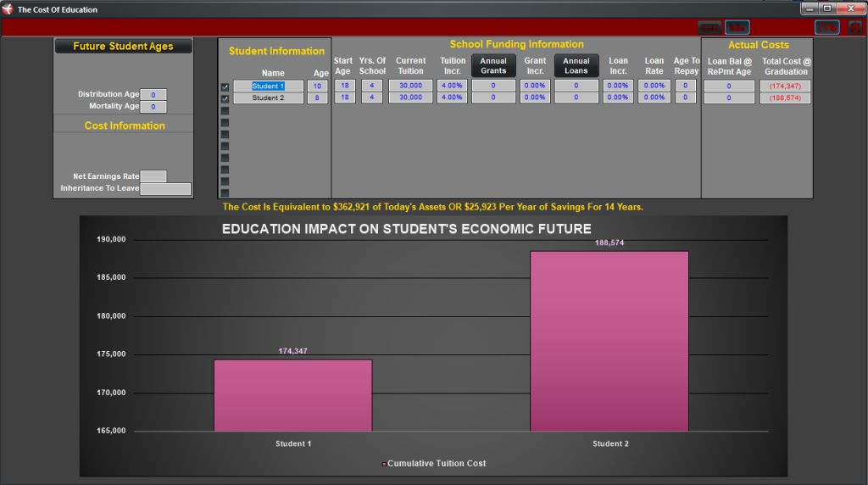
Task: Click the Inheritance To Leave field
Action: point(165,189)
